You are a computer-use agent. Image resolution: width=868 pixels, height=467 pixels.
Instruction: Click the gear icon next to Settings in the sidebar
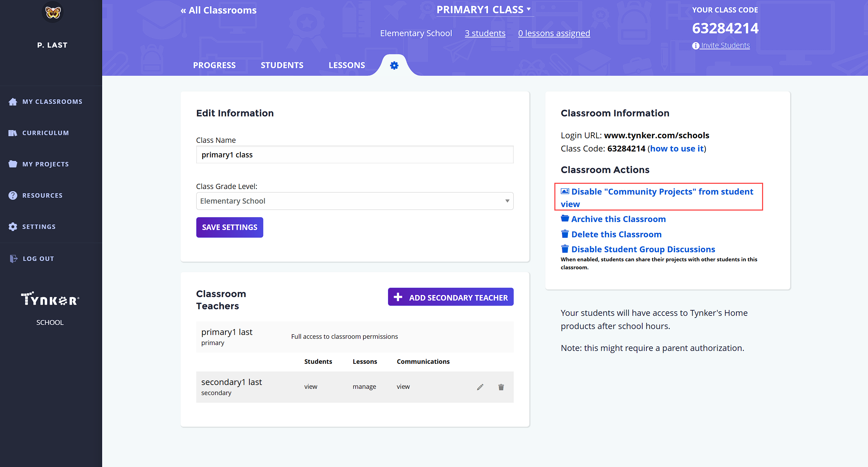pos(13,227)
